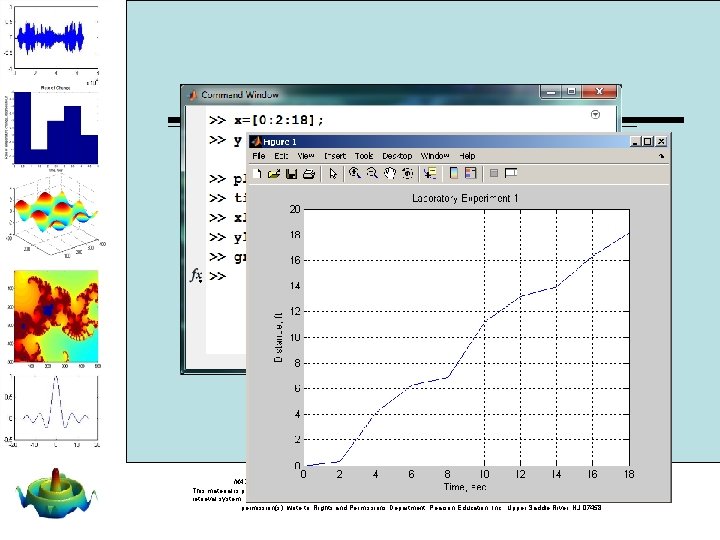Click the MATLAB logo in Command Window title bar
Screen dimensions: 720x540
point(193,95)
